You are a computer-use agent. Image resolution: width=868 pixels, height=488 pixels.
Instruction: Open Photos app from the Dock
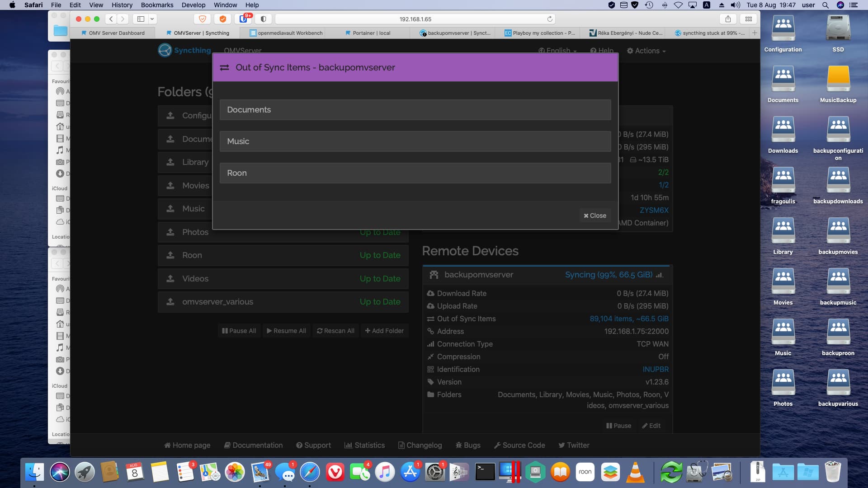point(235,472)
